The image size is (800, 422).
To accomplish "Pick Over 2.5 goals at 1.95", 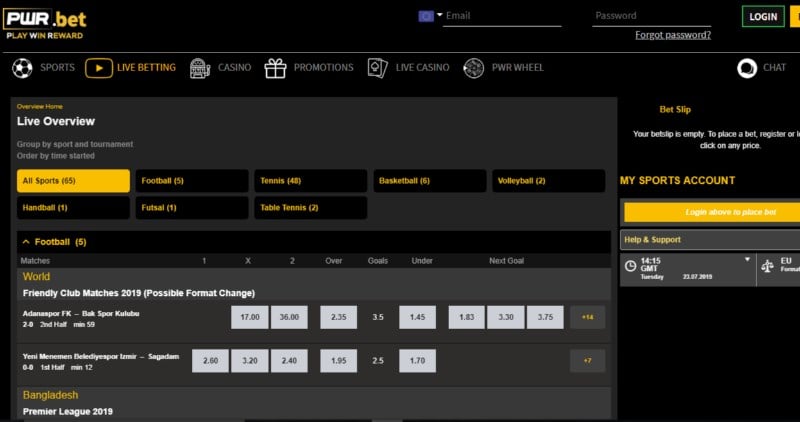I will (x=338, y=361).
